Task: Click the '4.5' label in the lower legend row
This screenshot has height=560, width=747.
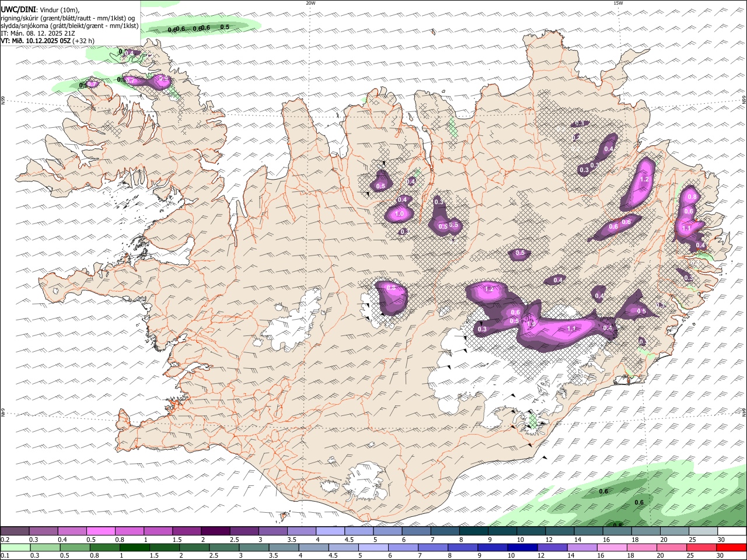Action: [x=332, y=556]
